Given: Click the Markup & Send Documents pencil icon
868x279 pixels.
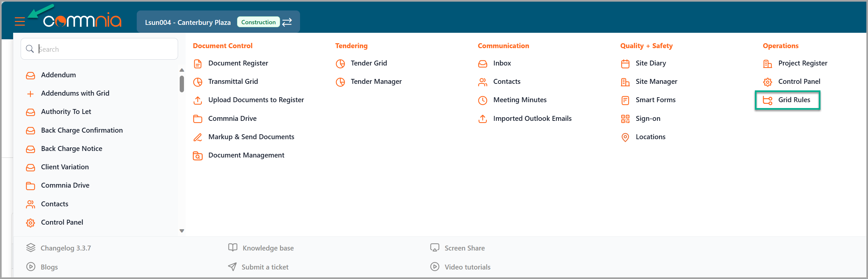Looking at the screenshot, I should [198, 137].
